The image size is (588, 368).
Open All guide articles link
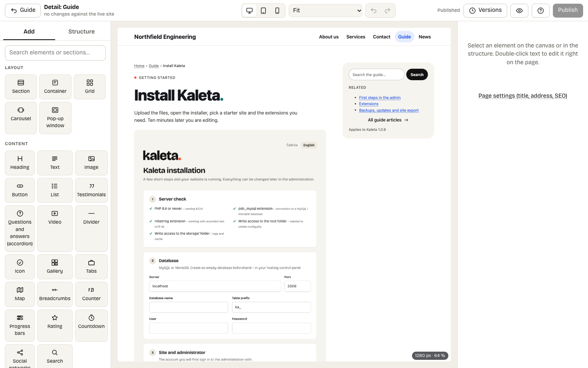[388, 120]
